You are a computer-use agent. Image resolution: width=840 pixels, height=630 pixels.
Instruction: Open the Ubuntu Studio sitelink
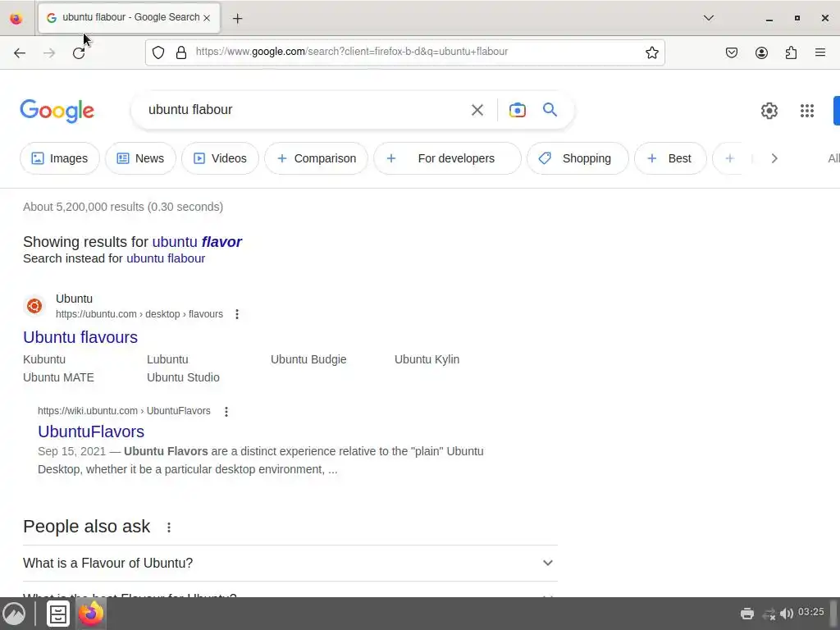pyautogui.click(x=183, y=377)
